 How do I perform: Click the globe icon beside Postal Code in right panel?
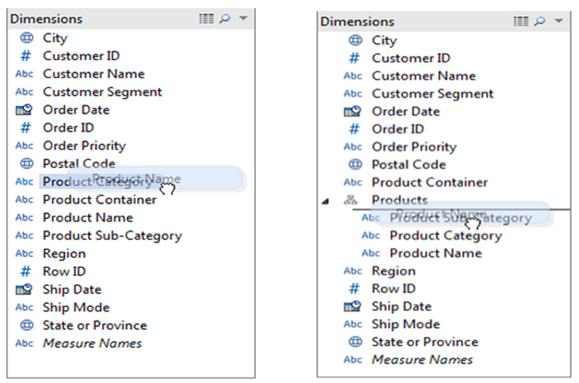coord(355,164)
